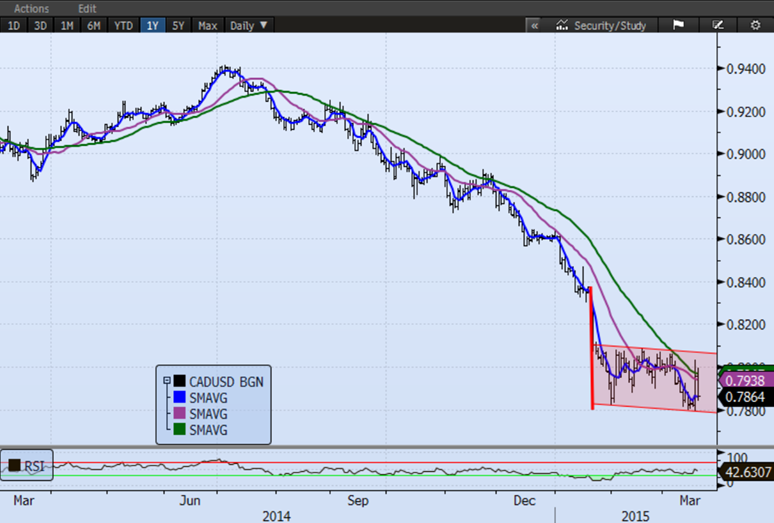Select the 1D time range

pos(14,25)
